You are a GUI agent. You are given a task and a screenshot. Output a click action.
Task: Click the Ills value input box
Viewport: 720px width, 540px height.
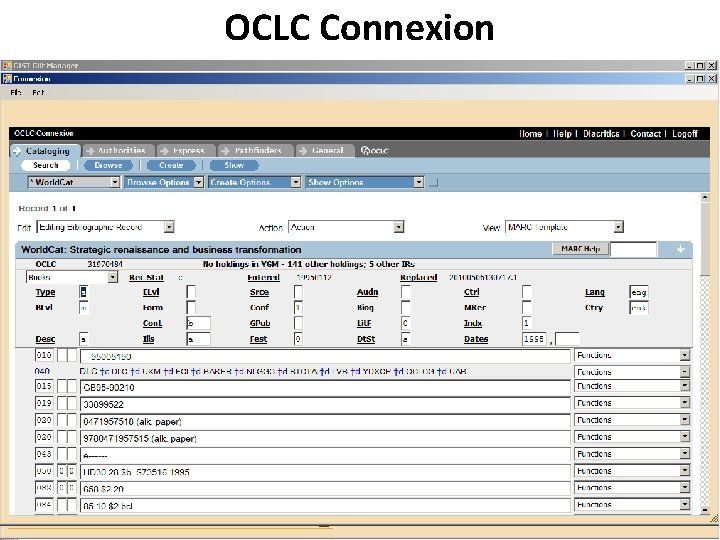tap(198, 339)
